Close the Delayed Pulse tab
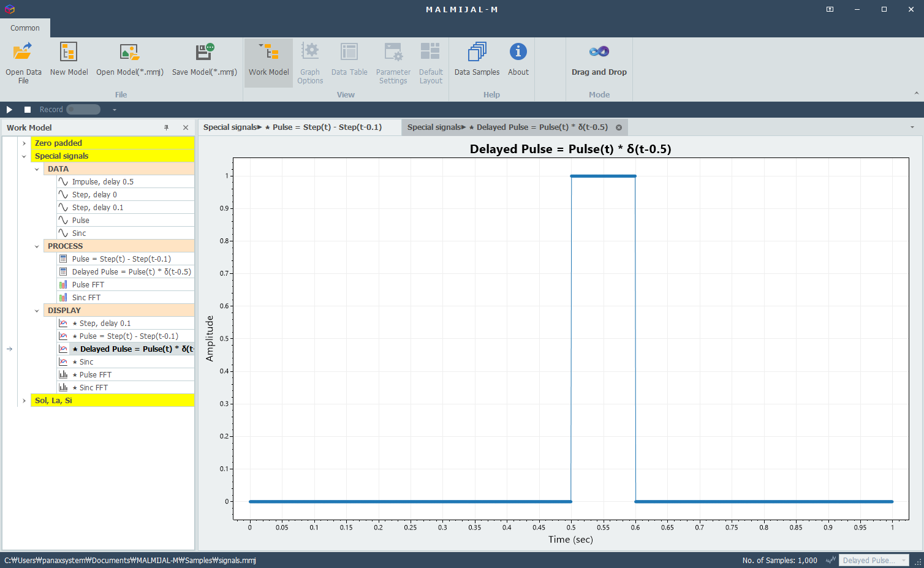Viewport: 924px width, 568px height. click(619, 127)
